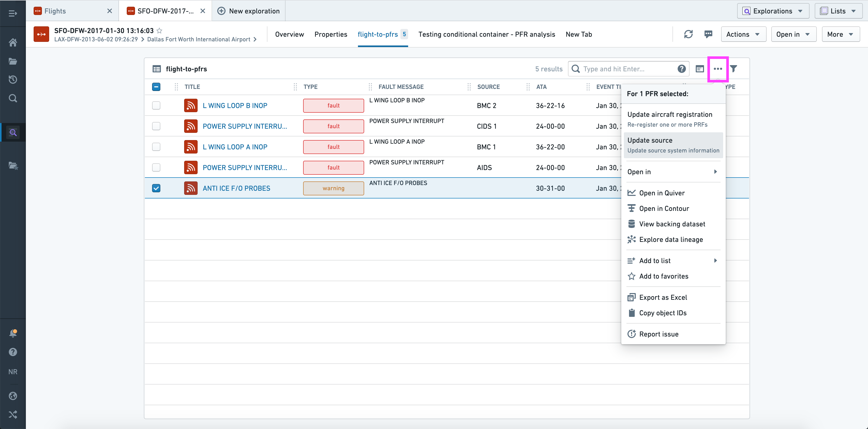Open the Actions dropdown menu
The width and height of the screenshot is (868, 429).
click(741, 34)
